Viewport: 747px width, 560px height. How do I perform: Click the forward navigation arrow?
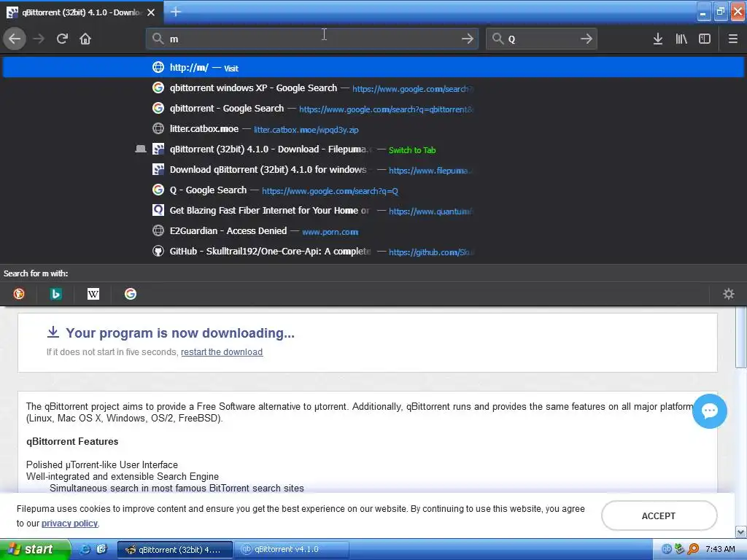(x=39, y=39)
